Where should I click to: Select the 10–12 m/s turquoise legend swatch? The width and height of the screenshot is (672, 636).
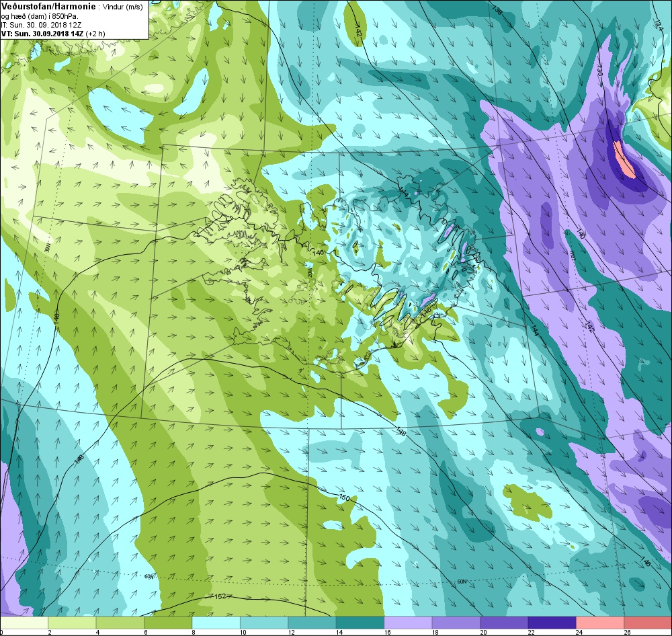click(264, 623)
